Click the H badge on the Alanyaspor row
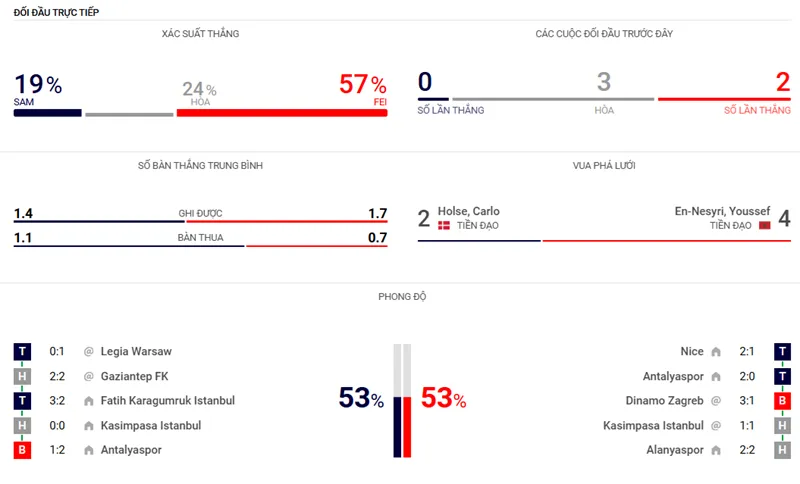This screenshot has width=800, height=484. tap(782, 450)
